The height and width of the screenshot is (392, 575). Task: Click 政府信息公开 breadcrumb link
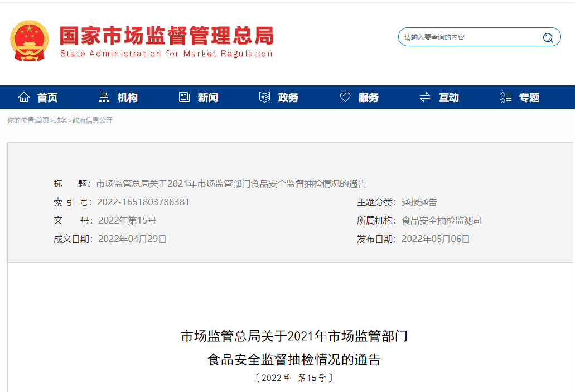[93, 120]
